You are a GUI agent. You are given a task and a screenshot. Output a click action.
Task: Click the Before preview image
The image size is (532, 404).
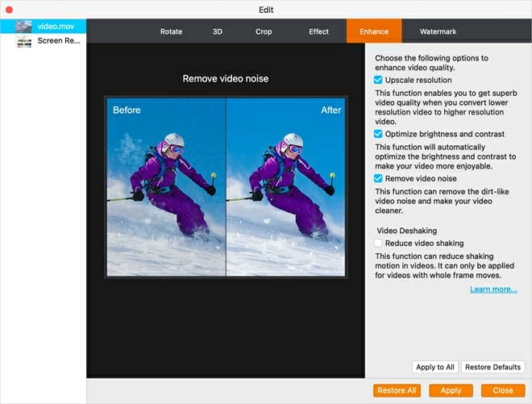point(166,187)
